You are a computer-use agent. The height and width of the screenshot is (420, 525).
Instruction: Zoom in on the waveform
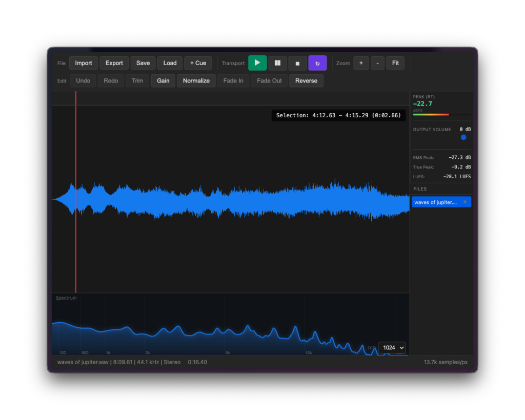(361, 62)
